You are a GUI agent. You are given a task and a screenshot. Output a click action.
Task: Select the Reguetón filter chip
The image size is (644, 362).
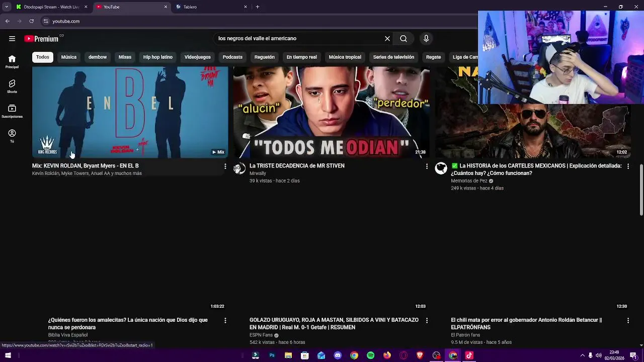pos(265,57)
